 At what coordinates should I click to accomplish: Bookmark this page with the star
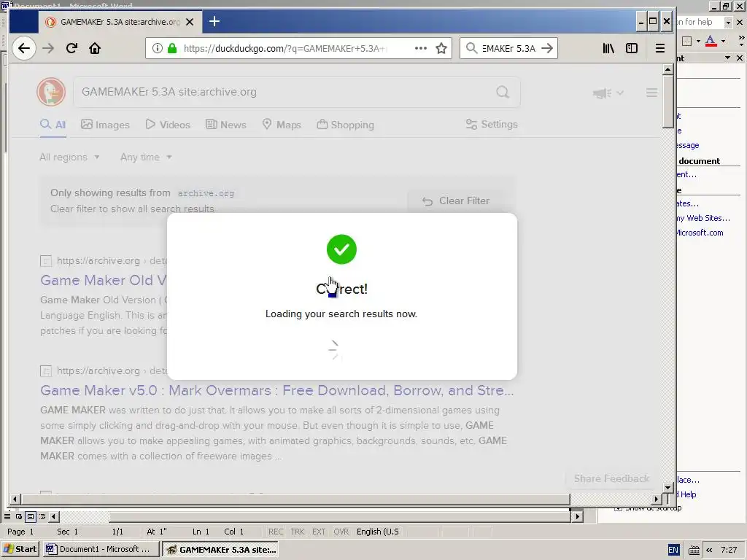click(441, 48)
